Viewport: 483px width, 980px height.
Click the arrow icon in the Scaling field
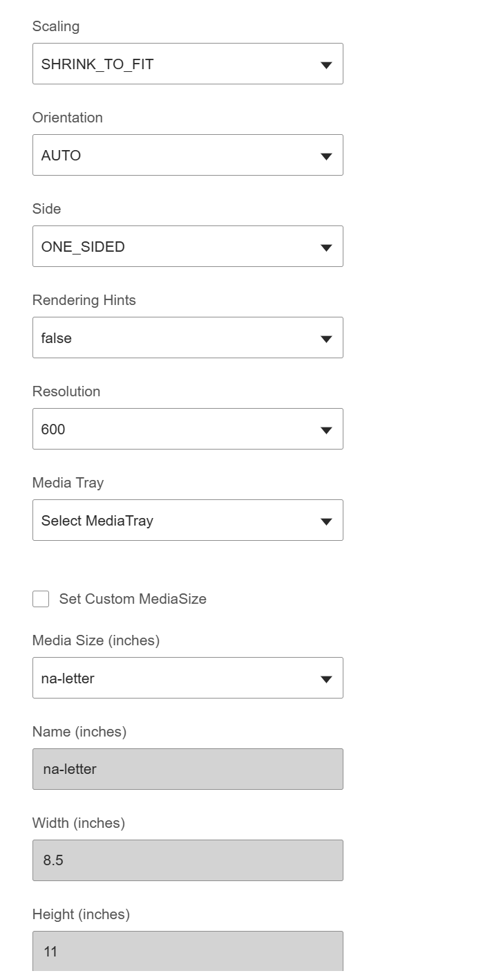pos(327,65)
